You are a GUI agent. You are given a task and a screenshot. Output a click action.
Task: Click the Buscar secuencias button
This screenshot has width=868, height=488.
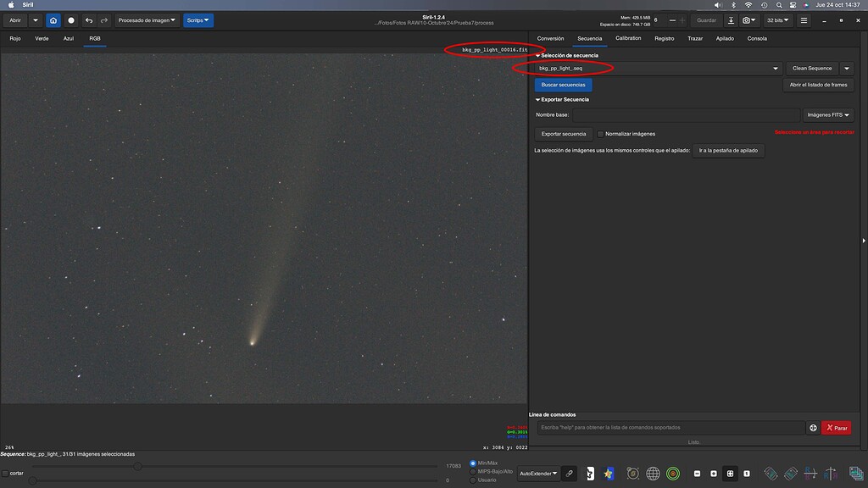(565, 85)
